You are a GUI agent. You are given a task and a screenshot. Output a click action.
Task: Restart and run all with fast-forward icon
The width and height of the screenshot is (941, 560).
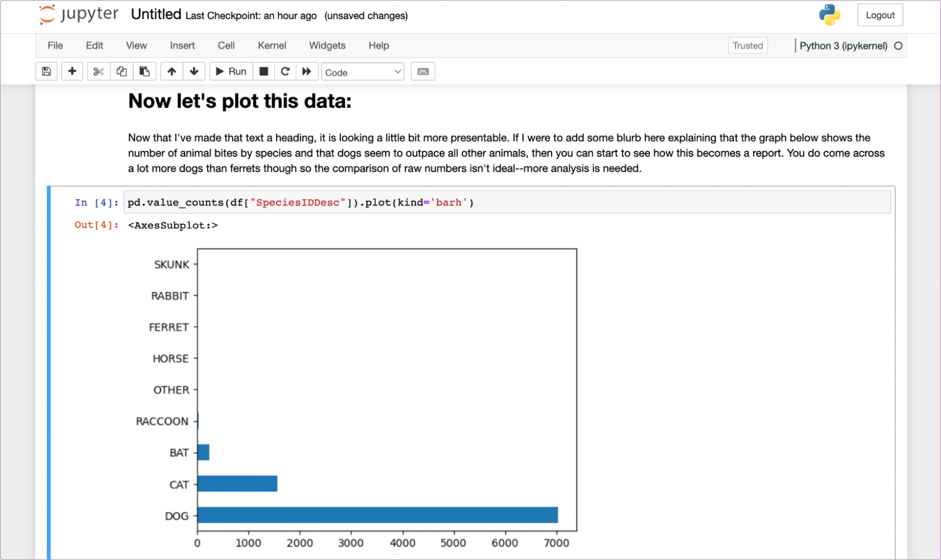click(307, 72)
